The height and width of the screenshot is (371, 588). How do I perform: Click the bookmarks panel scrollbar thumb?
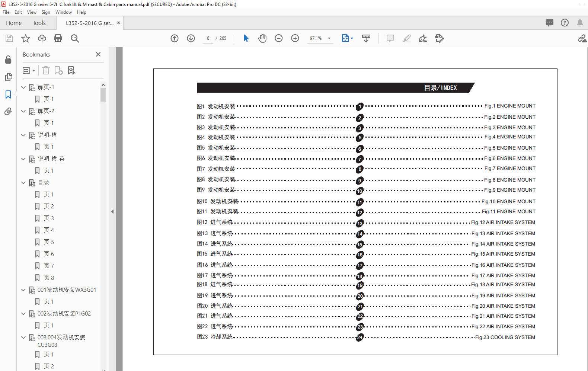[x=103, y=95]
